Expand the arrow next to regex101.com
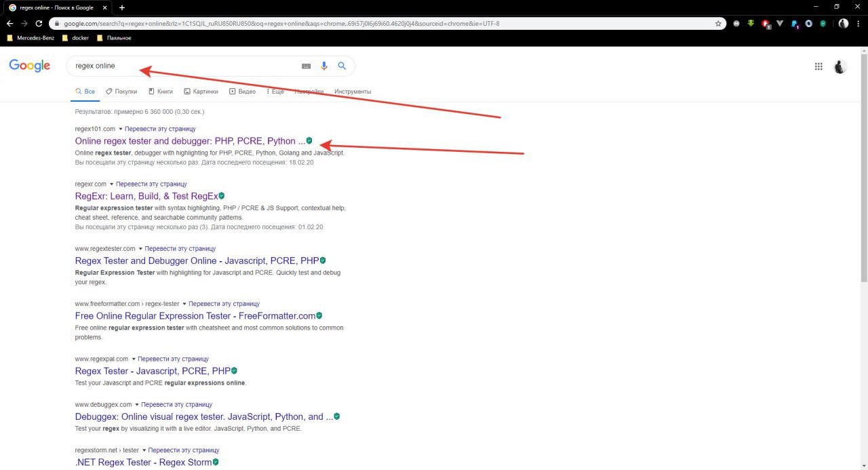 (x=121, y=129)
